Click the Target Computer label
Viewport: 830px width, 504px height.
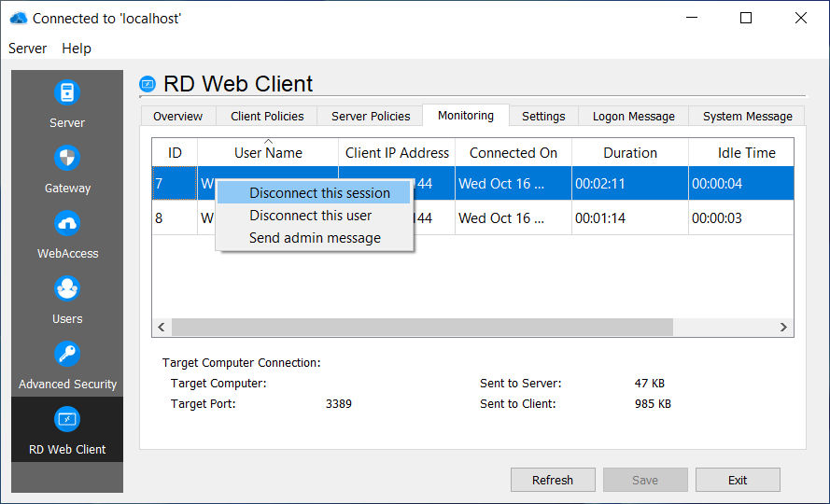coord(218,384)
